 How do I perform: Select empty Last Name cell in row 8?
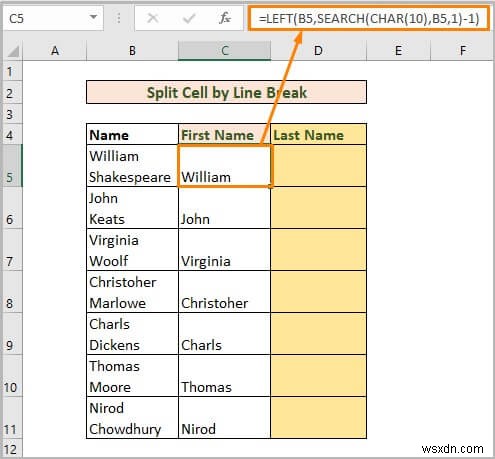tap(318, 292)
